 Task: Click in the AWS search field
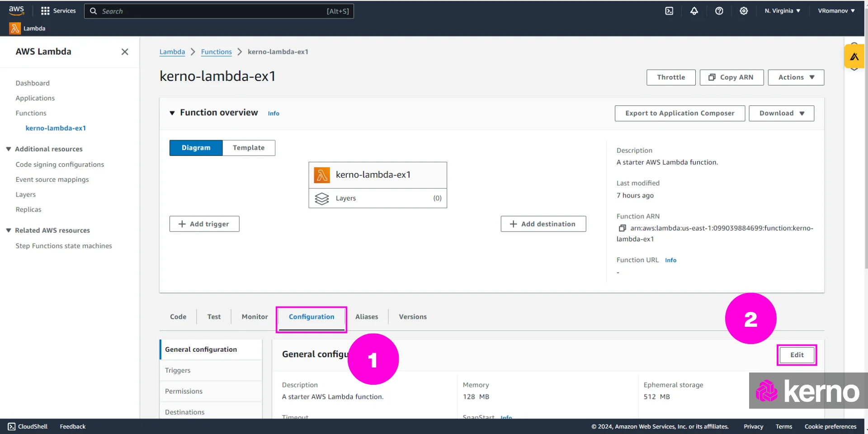219,11
